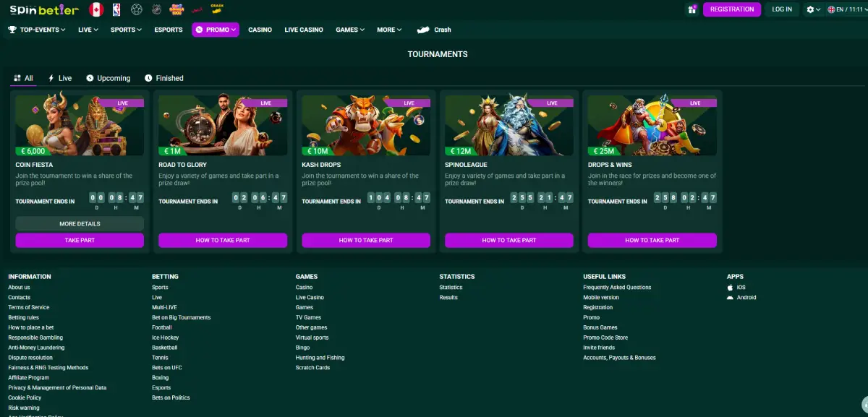Click TAKE PART on Coin Fiesta

tap(80, 240)
